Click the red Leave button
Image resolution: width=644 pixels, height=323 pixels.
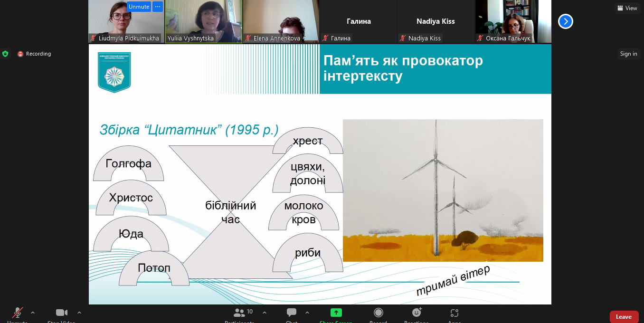pos(624,317)
